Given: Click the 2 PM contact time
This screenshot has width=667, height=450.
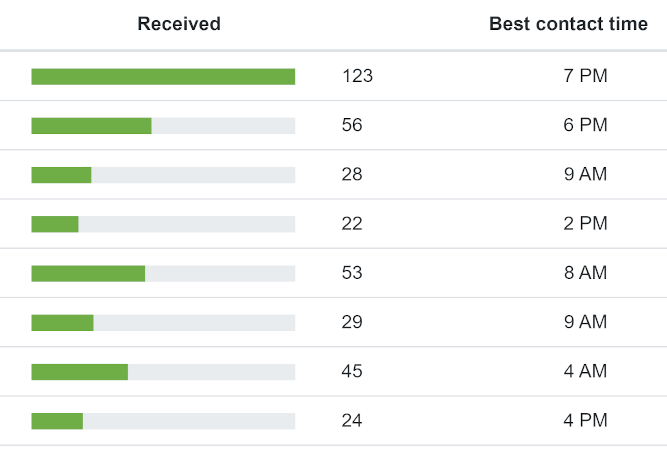Looking at the screenshot, I should [585, 224].
